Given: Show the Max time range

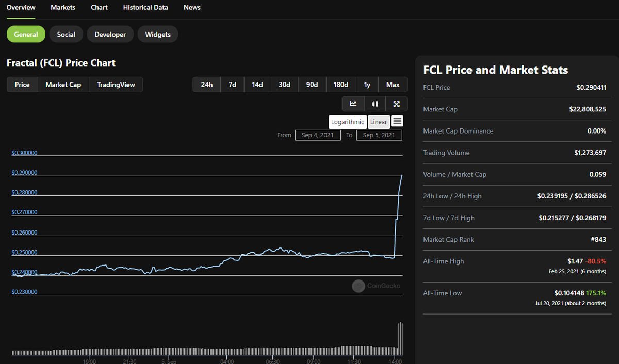Looking at the screenshot, I should tap(392, 84).
